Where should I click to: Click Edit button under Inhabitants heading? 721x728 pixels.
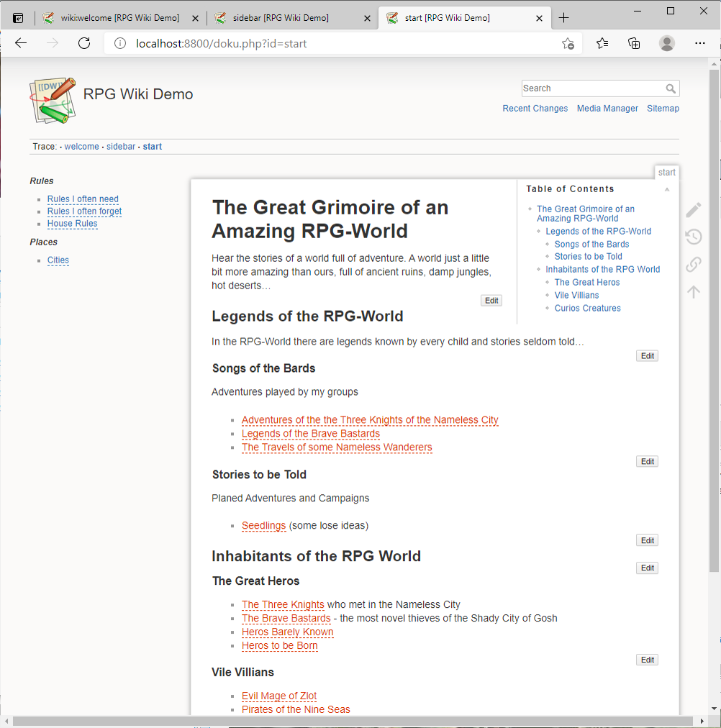647,568
